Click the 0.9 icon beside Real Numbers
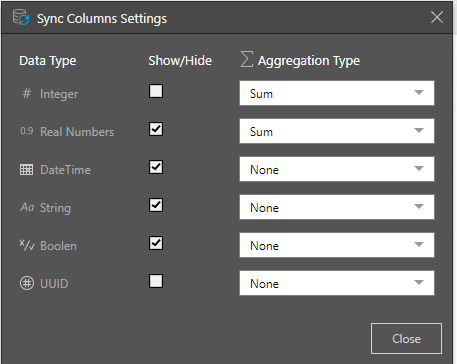Screen dimensions: 457x364 pos(27,131)
